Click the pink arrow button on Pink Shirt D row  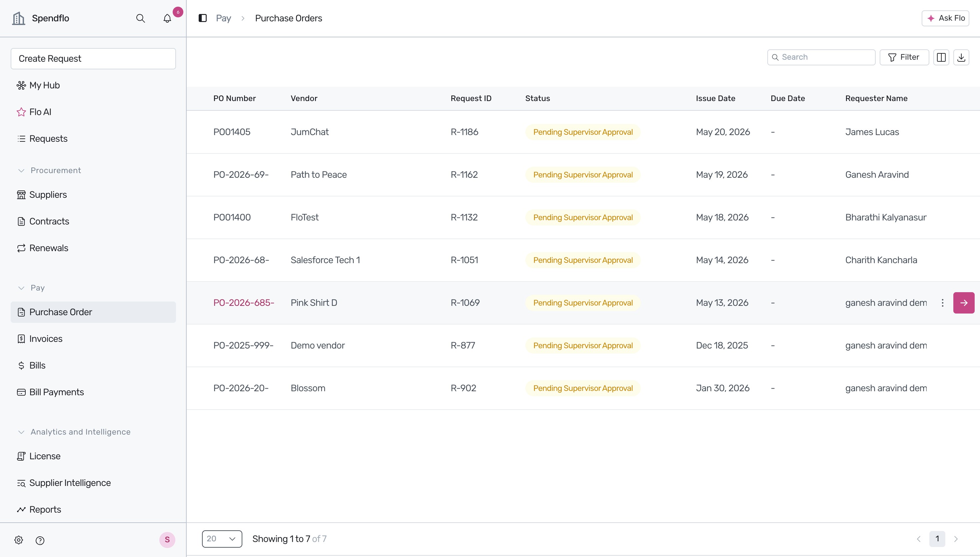pyautogui.click(x=964, y=303)
